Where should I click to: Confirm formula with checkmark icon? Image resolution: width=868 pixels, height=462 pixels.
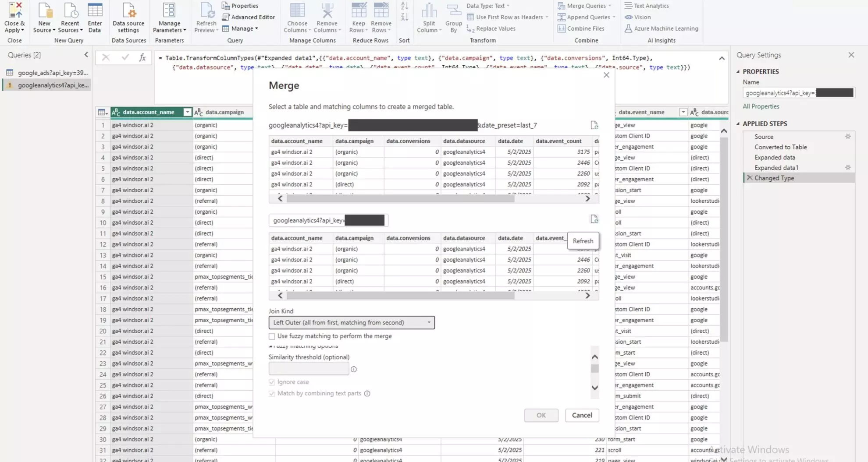125,57
